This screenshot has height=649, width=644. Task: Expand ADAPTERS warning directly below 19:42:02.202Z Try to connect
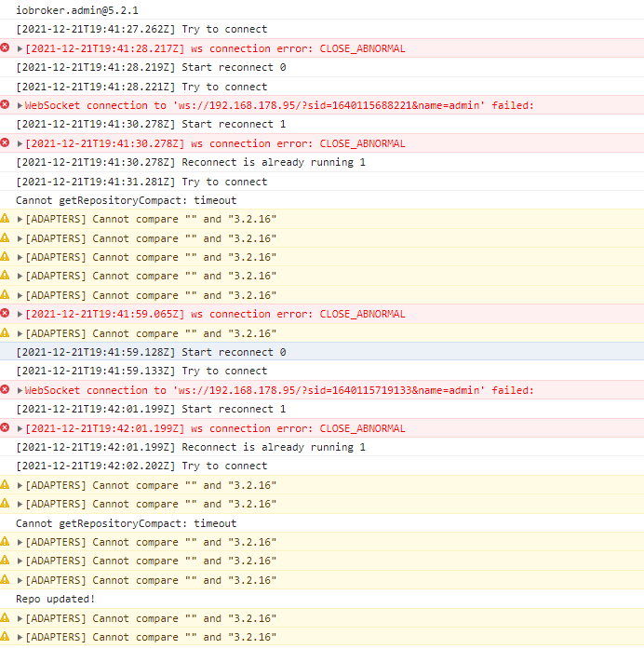click(x=20, y=485)
